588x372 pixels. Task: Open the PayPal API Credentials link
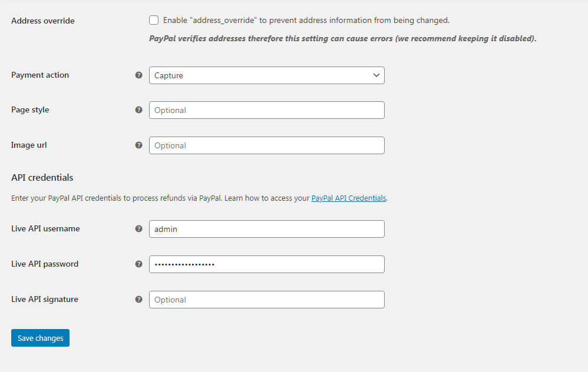tap(349, 198)
